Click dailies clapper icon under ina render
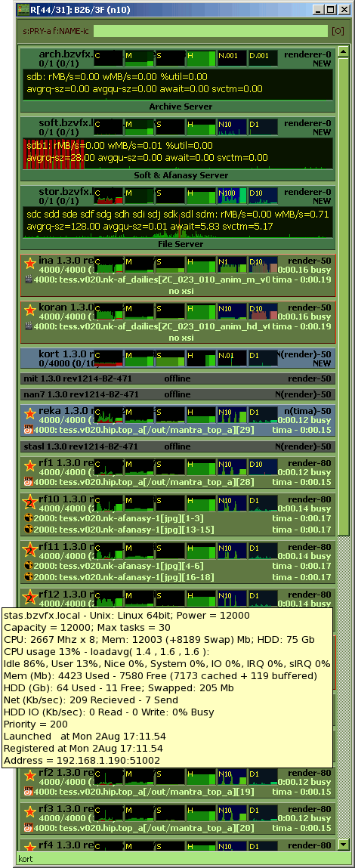The image size is (355, 868). point(28,280)
